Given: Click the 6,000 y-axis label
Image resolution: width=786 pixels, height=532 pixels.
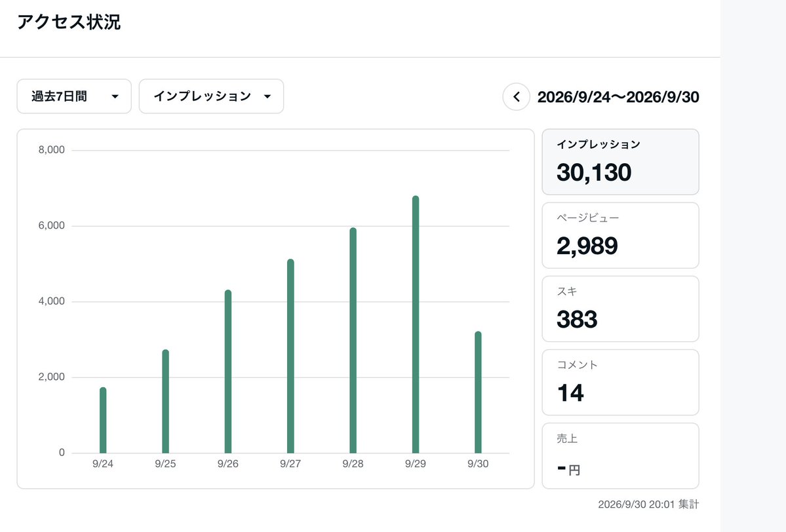Looking at the screenshot, I should (52, 225).
